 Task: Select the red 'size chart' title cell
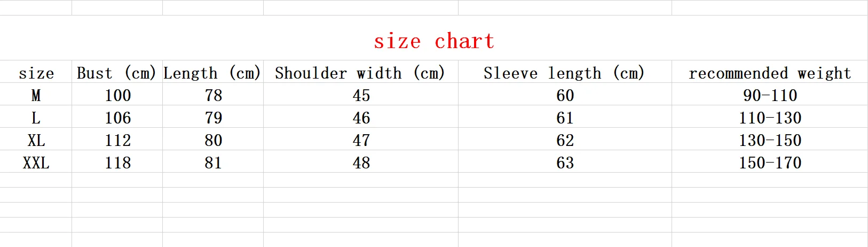434,41
